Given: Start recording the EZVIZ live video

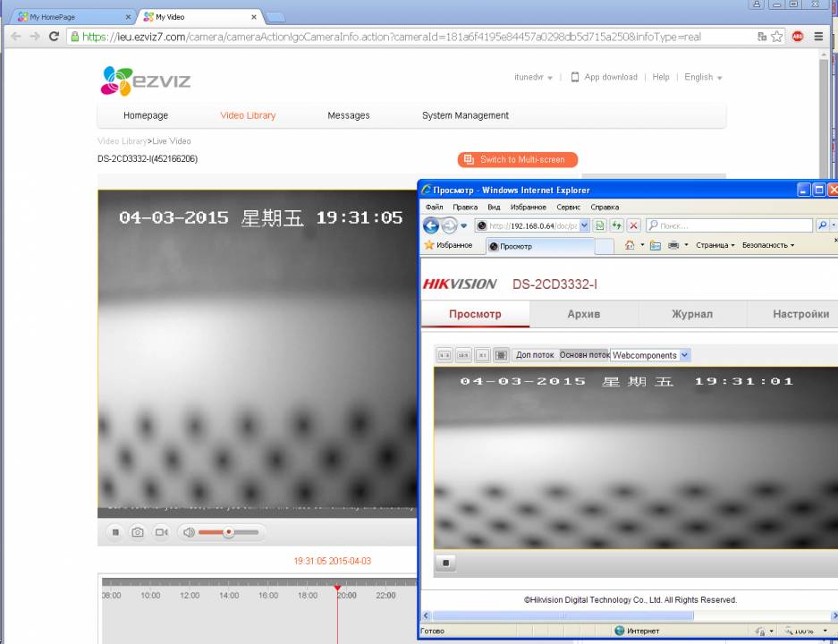Looking at the screenshot, I should (161, 532).
